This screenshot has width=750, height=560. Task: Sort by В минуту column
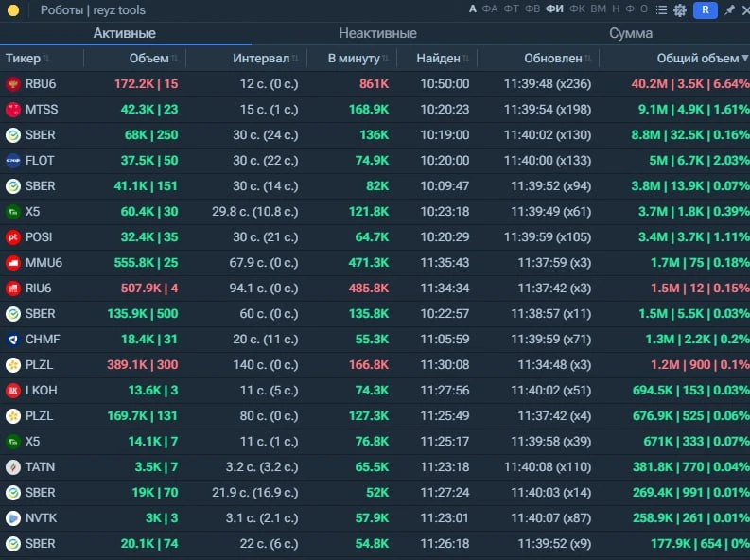pyautogui.click(x=358, y=59)
